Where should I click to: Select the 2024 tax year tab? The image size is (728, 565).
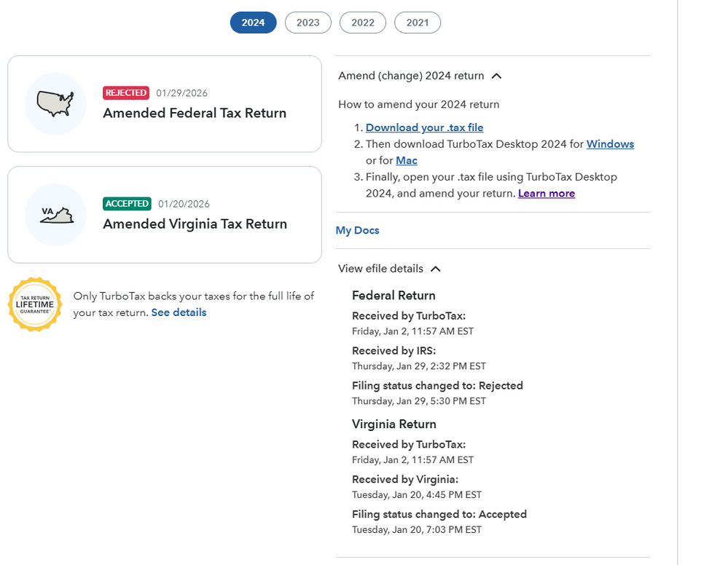point(253,23)
